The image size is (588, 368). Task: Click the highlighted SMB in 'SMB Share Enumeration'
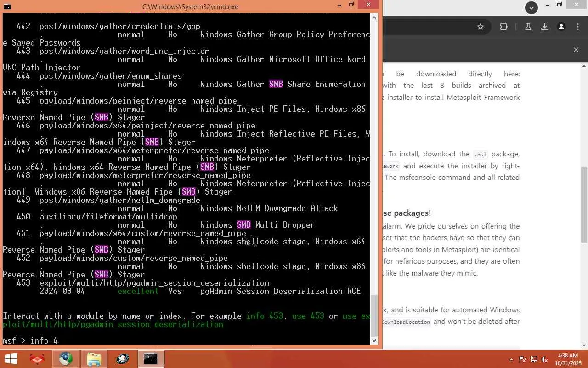(x=276, y=84)
